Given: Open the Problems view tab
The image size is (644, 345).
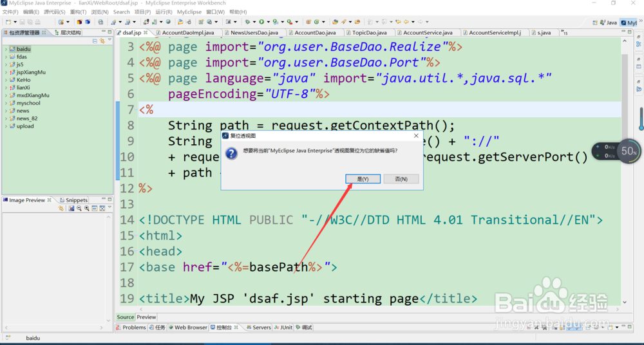Looking at the screenshot, I should click(x=131, y=328).
